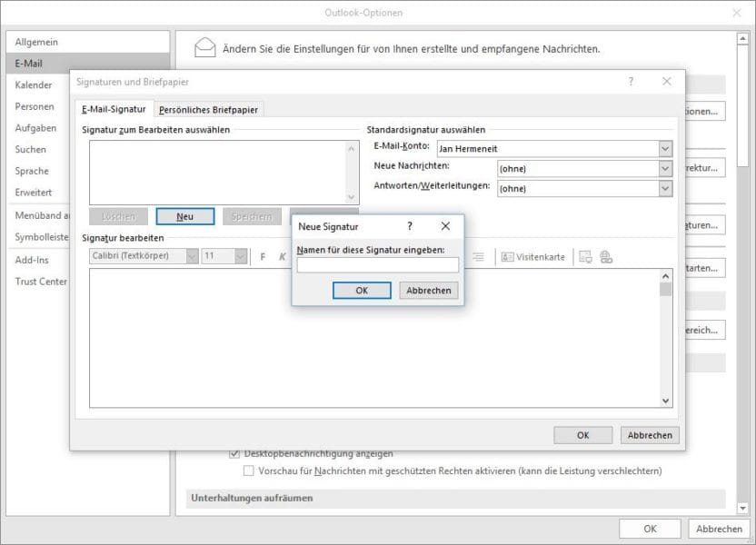Image resolution: width=756 pixels, height=545 pixels.
Task: Click the Löschen signature button
Action: pyautogui.click(x=118, y=216)
